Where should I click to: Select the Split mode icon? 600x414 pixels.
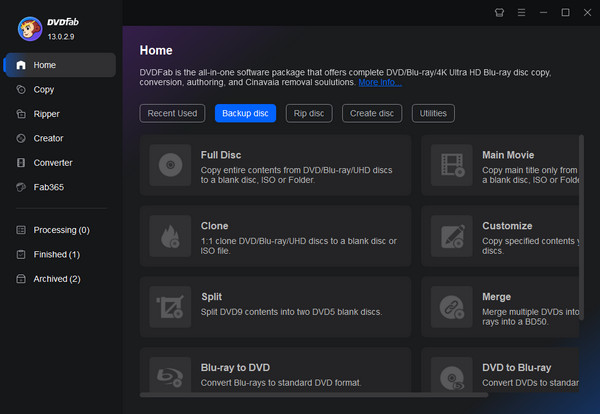(170, 306)
